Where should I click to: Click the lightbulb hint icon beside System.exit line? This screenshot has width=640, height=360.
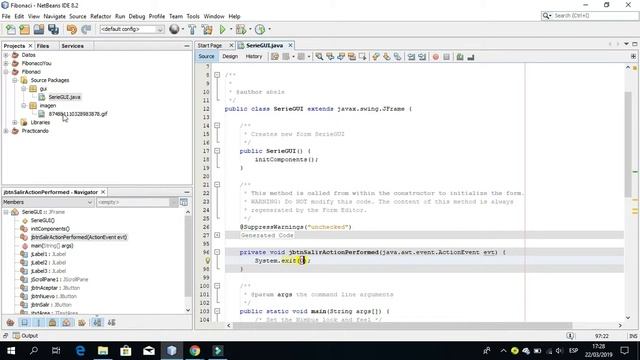[x=207, y=260]
